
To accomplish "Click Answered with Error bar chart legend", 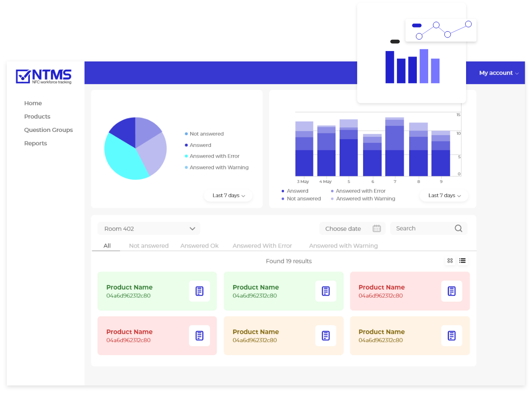I will pyautogui.click(x=358, y=191).
